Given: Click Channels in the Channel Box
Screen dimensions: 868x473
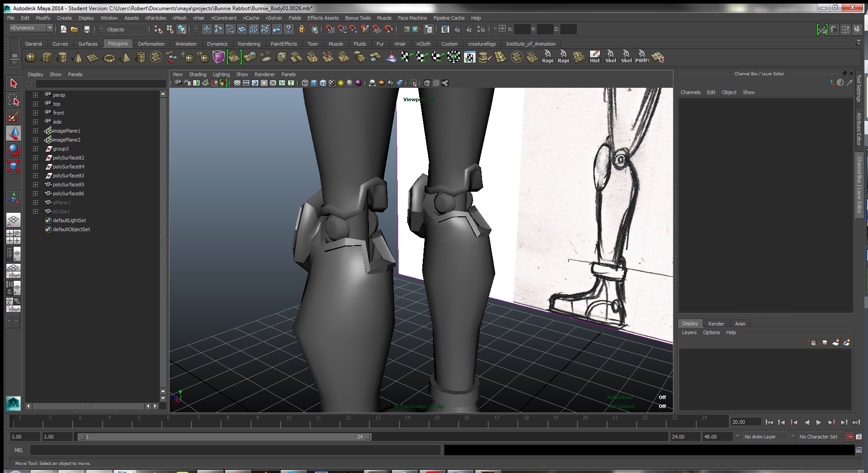Looking at the screenshot, I should 690,92.
